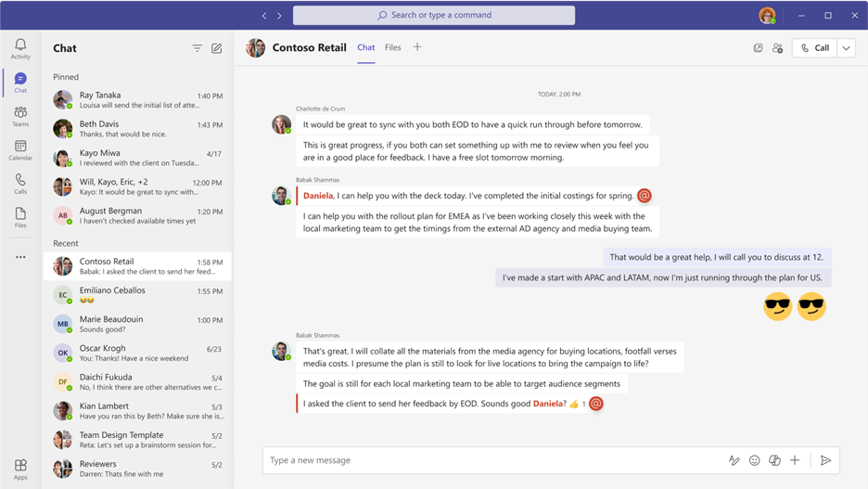Viewport: 868px width, 489px height.
Task: Click Daniela mention in feedback message
Action: pos(547,404)
